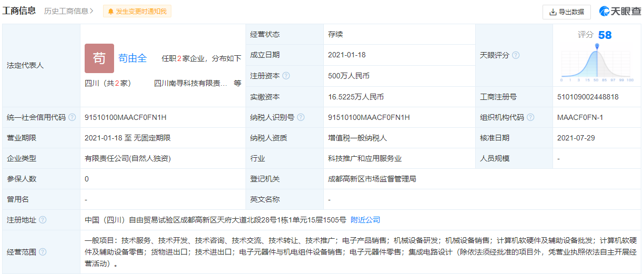Open 历史工商信息 history link
The height and width of the screenshot is (274, 644).
tap(68, 11)
